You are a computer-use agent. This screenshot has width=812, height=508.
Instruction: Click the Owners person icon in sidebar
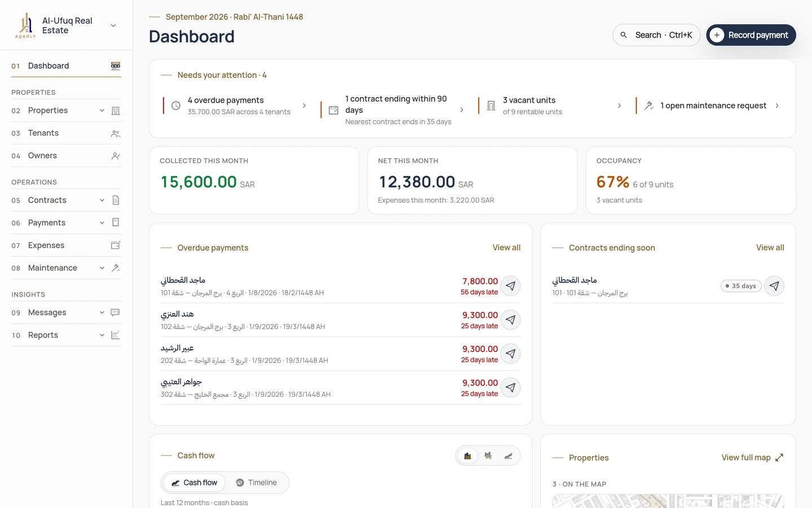[116, 156]
